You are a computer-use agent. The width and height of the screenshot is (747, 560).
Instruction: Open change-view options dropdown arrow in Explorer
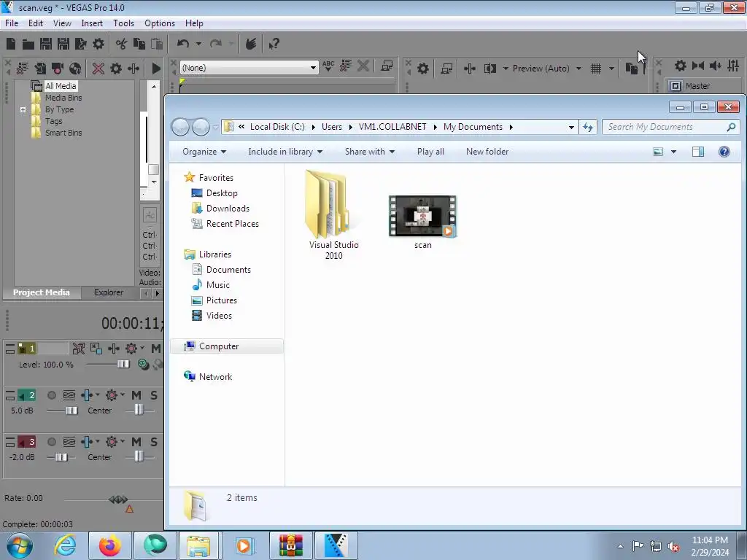[673, 152]
